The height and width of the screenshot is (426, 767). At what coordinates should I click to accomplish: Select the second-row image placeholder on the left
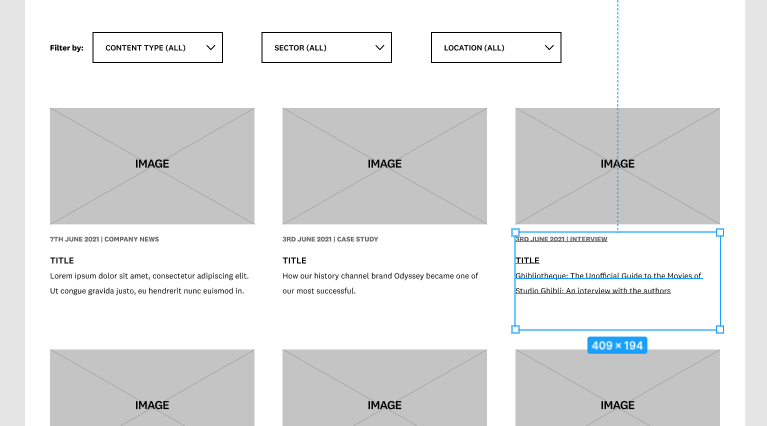tap(152, 387)
